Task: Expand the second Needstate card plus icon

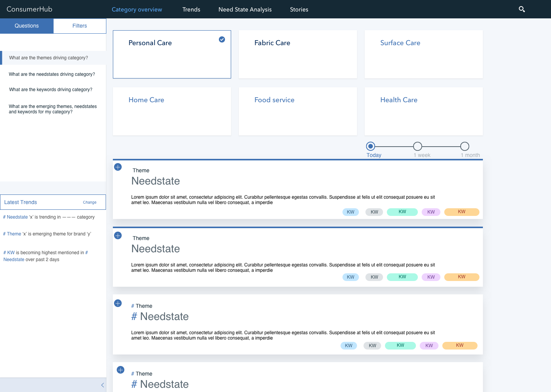Action: pos(118,235)
